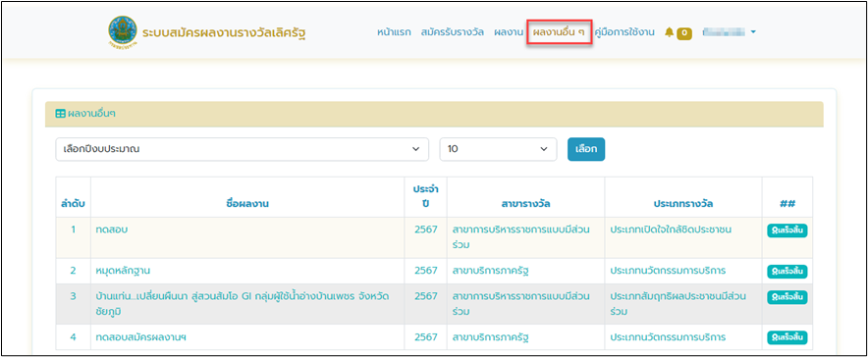Open สมัครรับรางวัล menu

(453, 32)
